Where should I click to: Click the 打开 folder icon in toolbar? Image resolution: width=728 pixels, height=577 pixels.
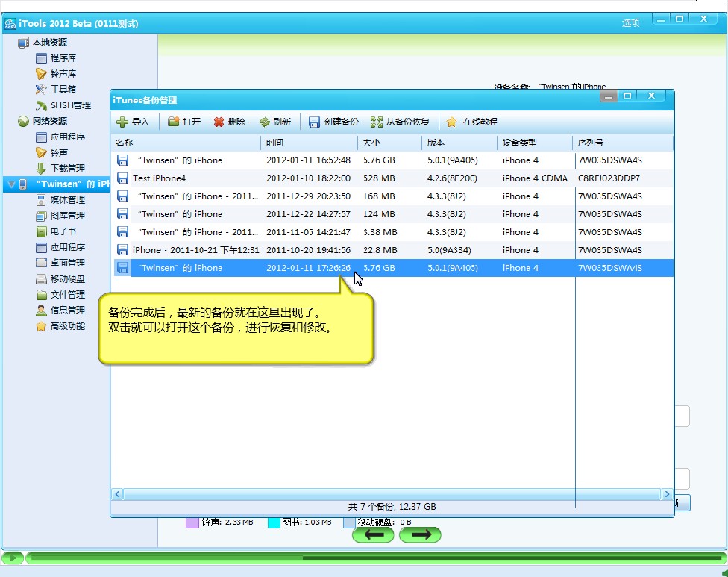click(x=174, y=122)
